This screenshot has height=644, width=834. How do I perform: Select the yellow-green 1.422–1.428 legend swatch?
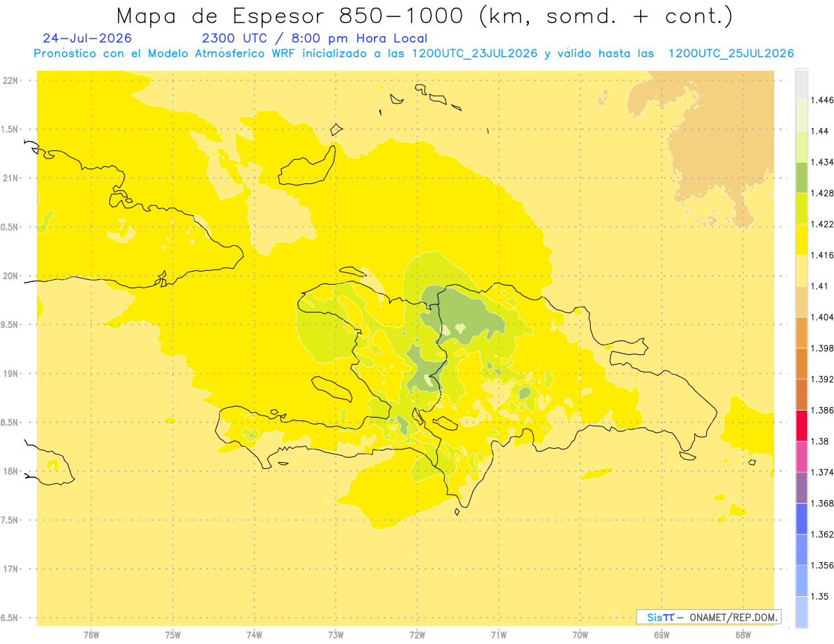tap(801, 208)
